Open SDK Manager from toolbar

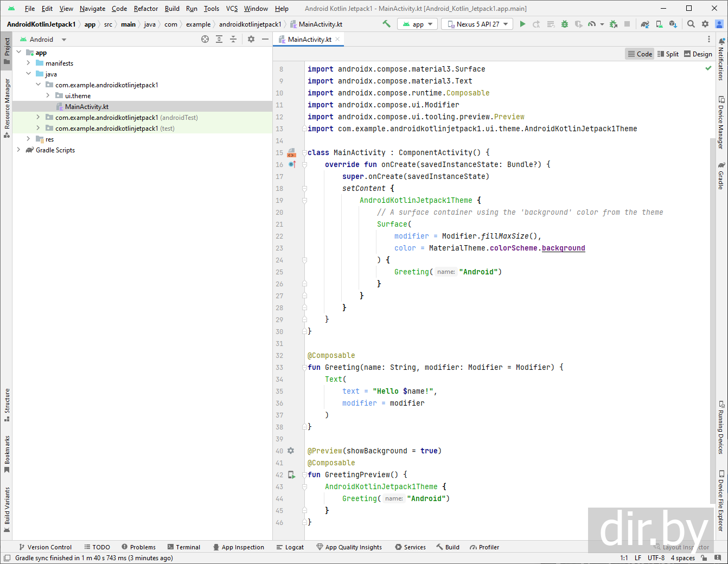tap(673, 24)
